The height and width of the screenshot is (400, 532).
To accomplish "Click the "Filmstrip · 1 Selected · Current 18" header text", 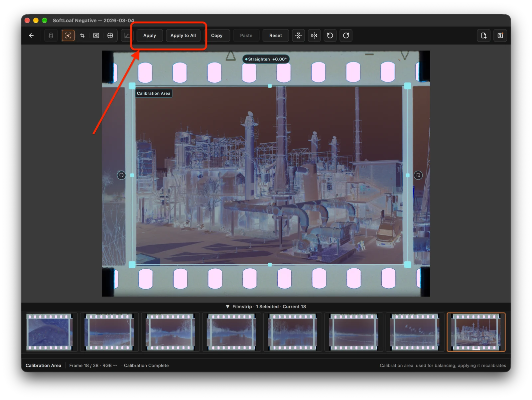I will coord(269,307).
